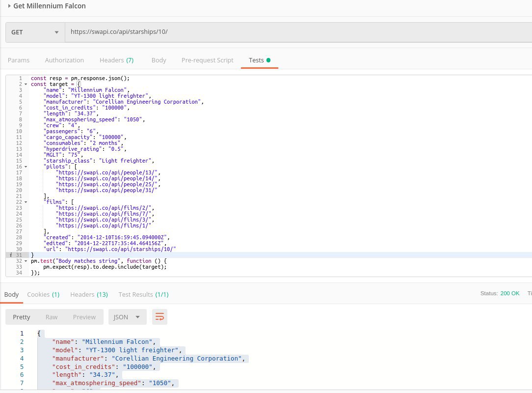
Task: Click the response "model" line
Action: 117,350
